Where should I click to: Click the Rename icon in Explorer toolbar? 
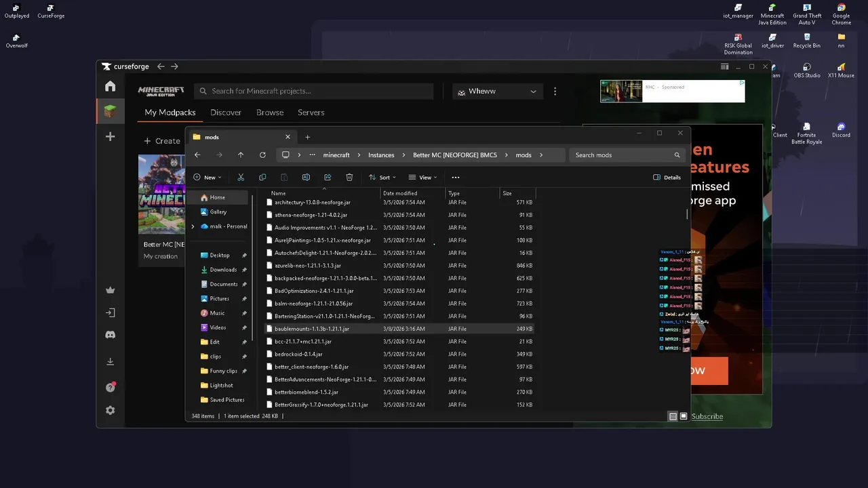click(x=306, y=178)
